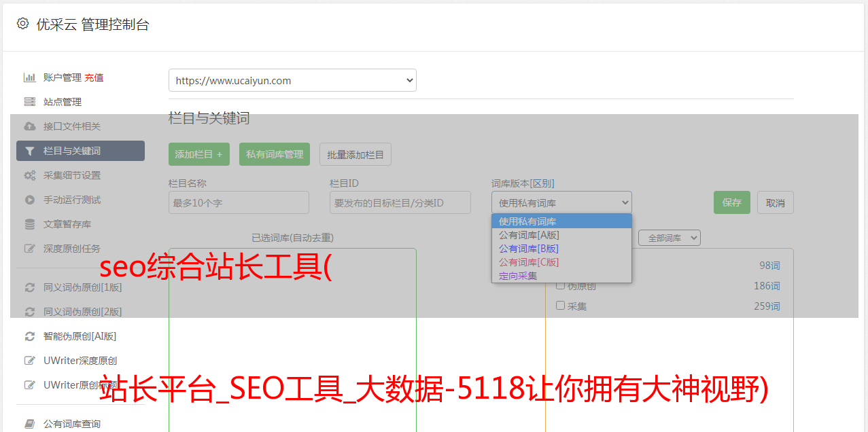Click the 取消 button

coord(776,202)
